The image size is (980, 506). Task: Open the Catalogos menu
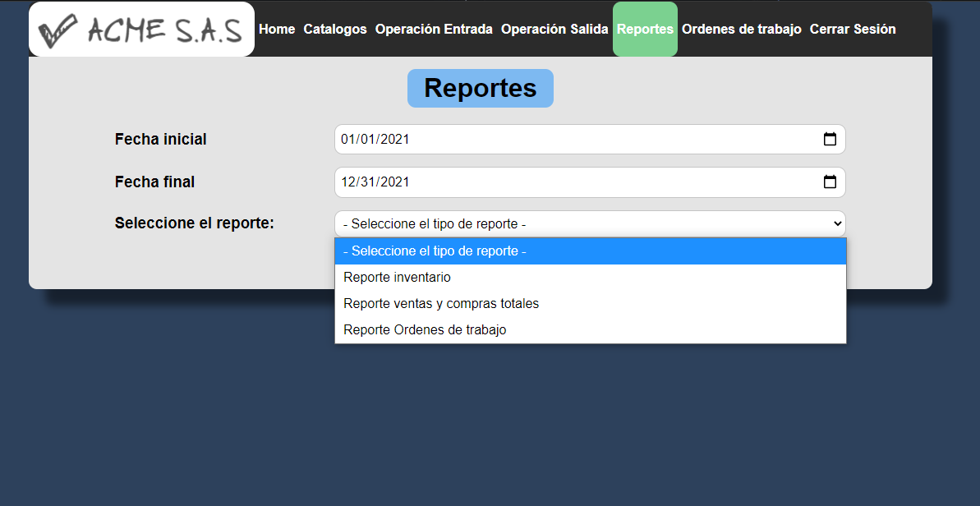(335, 29)
